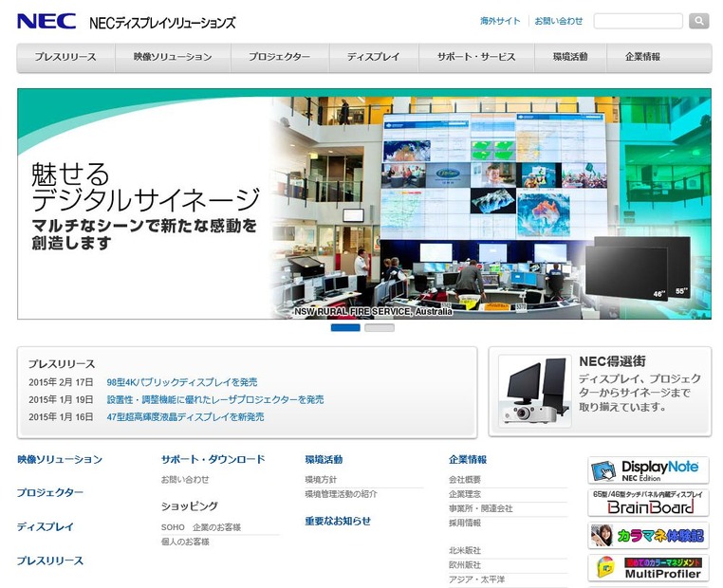Open the 北米販社 link
The width and height of the screenshot is (723, 588).
[465, 551]
